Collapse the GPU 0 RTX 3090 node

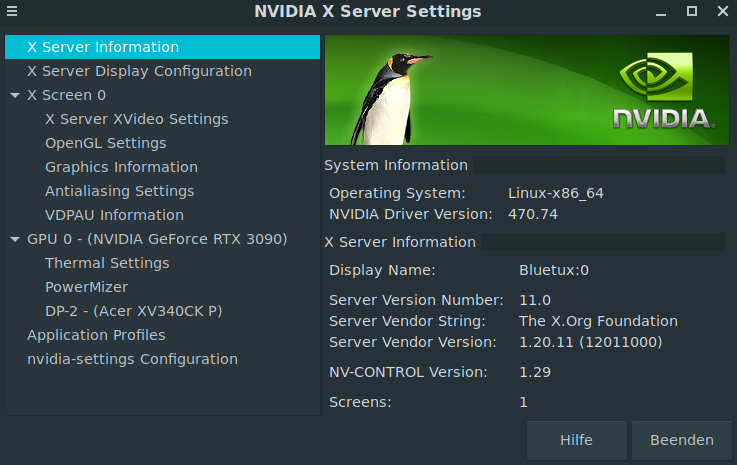click(15, 239)
